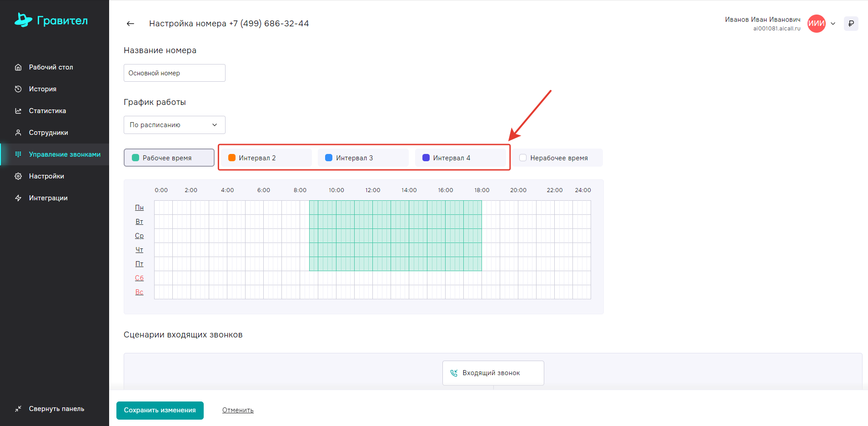The width and height of the screenshot is (868, 426).
Task: Click the gear icon for Настройки
Action: (18, 176)
